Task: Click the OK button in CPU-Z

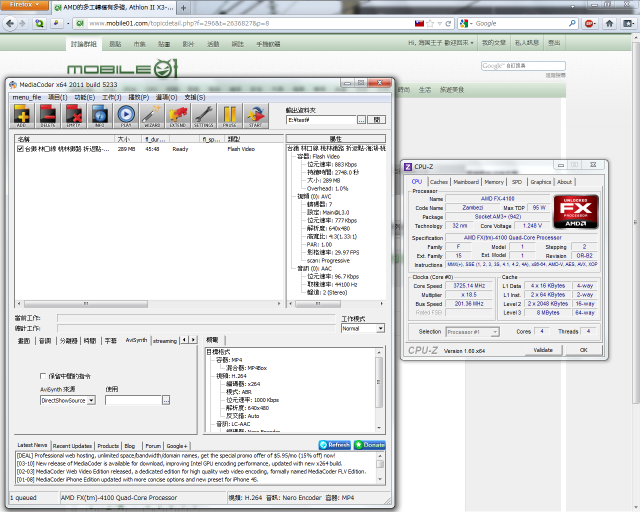Action: click(584, 350)
